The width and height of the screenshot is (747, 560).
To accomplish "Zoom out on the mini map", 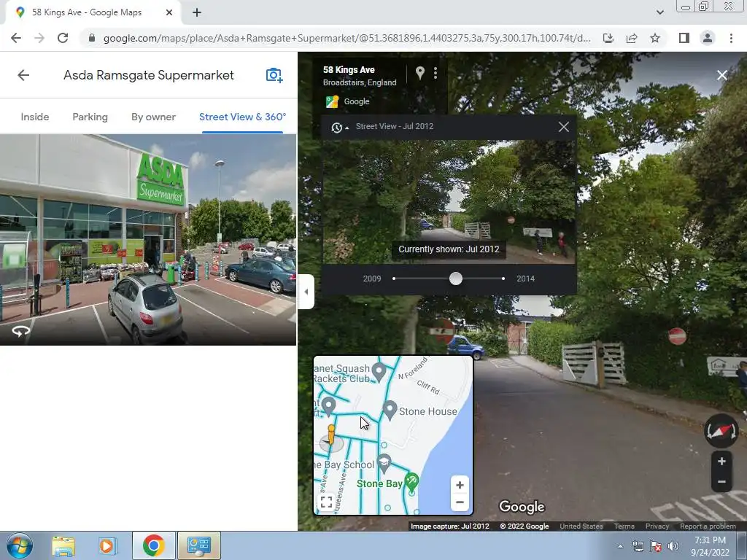I will click(x=460, y=502).
